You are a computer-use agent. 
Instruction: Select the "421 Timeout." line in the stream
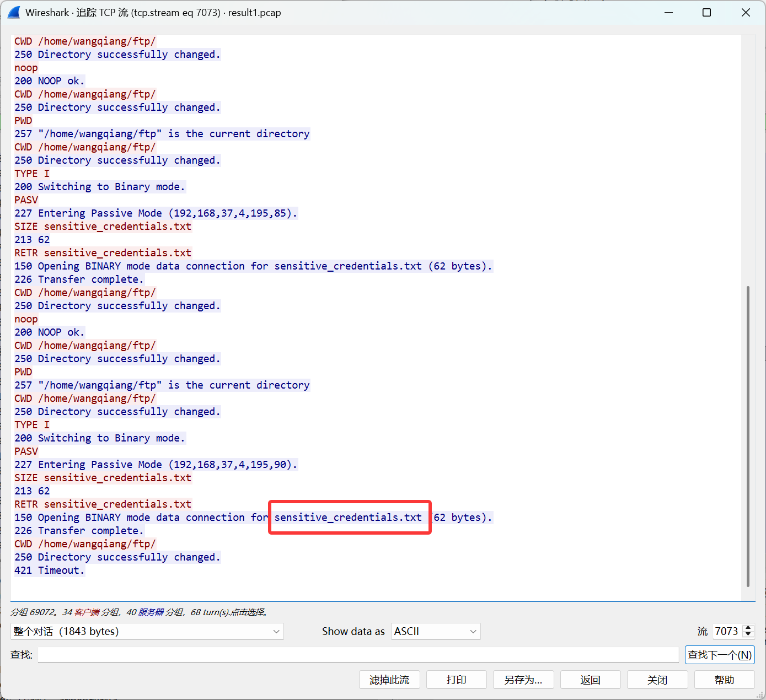pos(50,570)
